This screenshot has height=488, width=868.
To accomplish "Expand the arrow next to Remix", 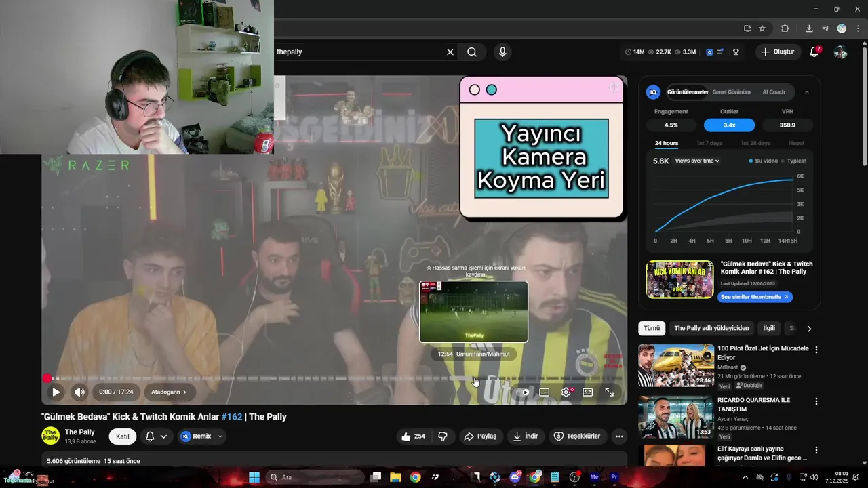I will (220, 436).
